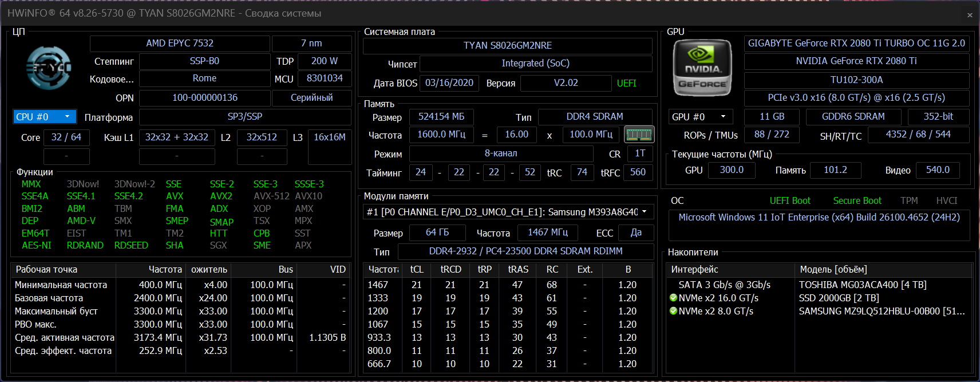Click the Серийный field

click(x=311, y=98)
